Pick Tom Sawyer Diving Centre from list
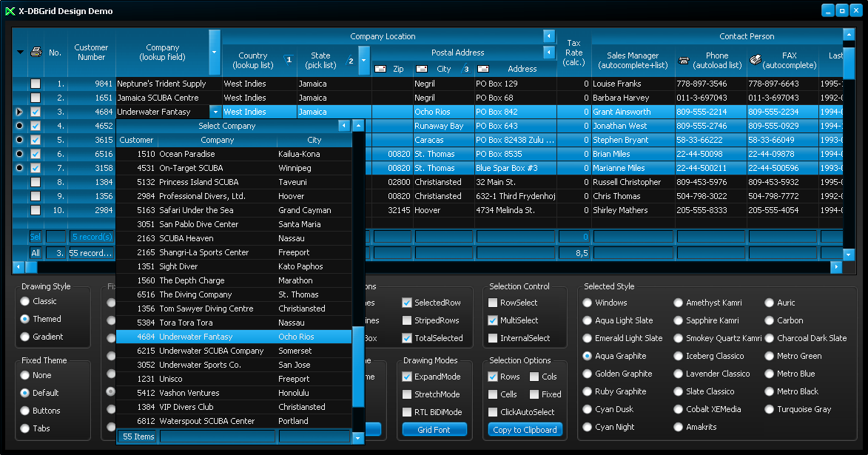 click(206, 309)
